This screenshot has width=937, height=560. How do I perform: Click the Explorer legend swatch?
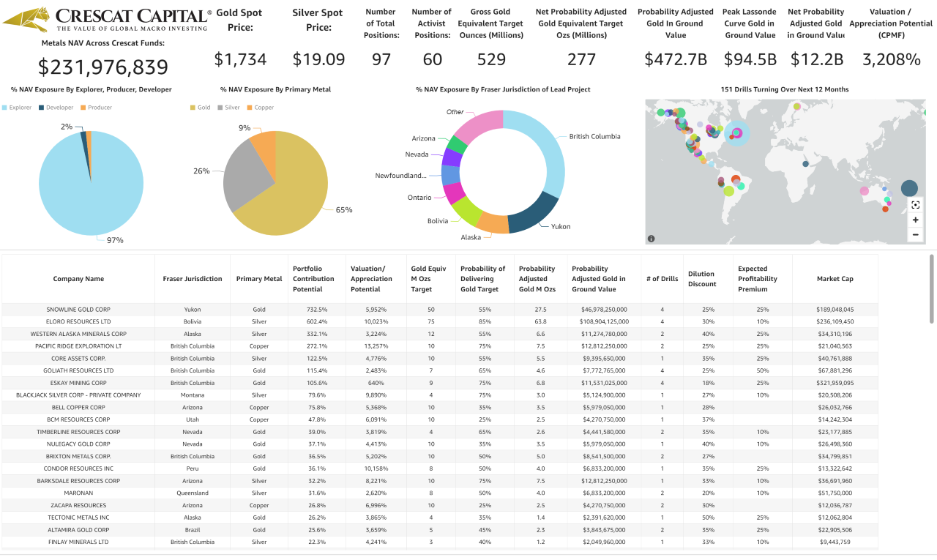tap(5, 108)
